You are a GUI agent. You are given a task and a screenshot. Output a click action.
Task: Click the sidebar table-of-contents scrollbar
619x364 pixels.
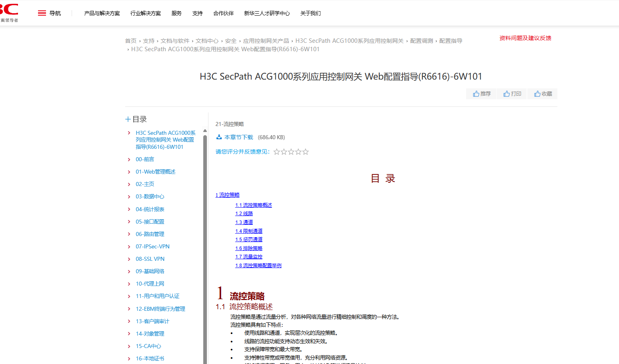pyautogui.click(x=205, y=250)
